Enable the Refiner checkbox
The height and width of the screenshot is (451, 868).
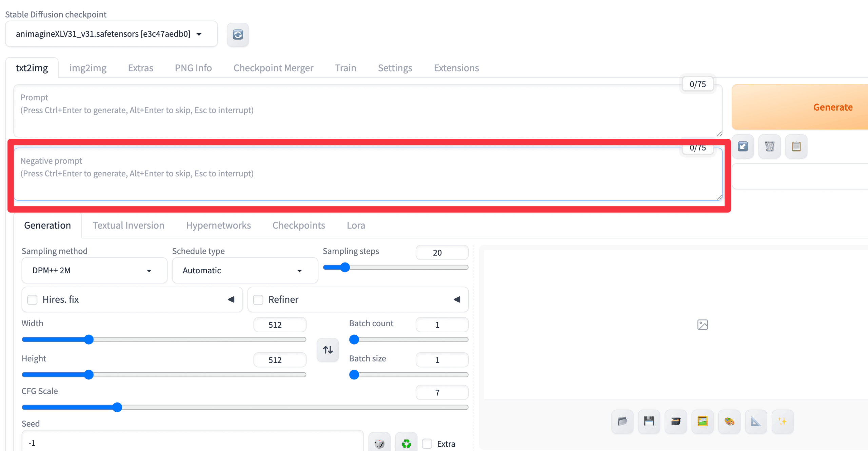[258, 300]
